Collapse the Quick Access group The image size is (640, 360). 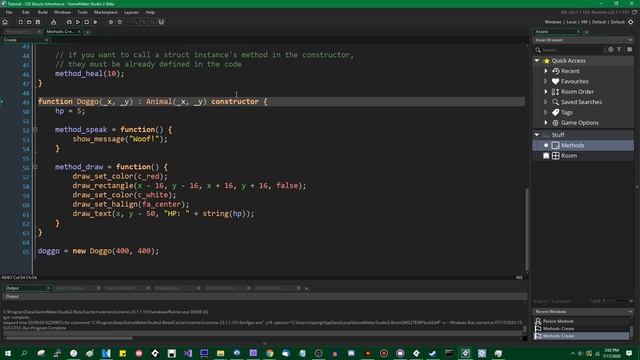pos(537,61)
